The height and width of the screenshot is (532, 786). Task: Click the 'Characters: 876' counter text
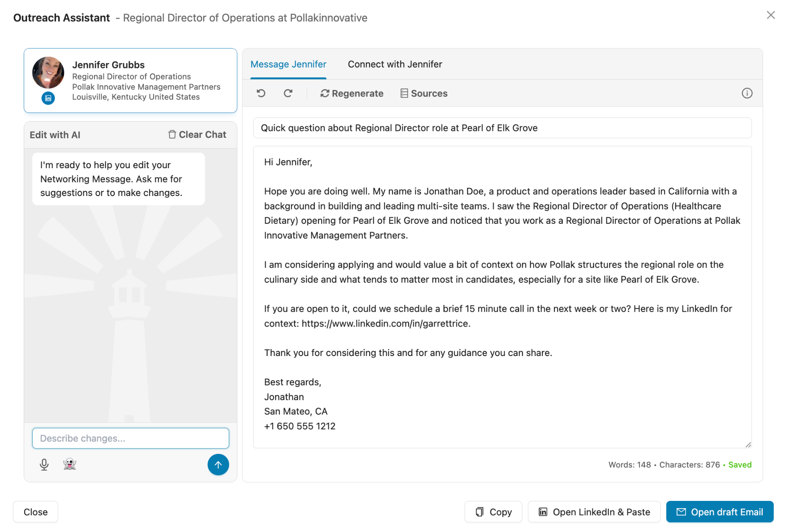coord(689,465)
